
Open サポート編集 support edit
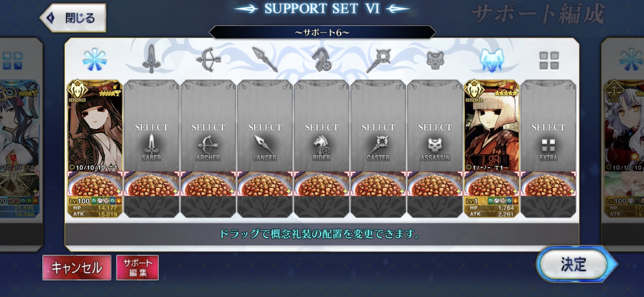click(x=137, y=268)
